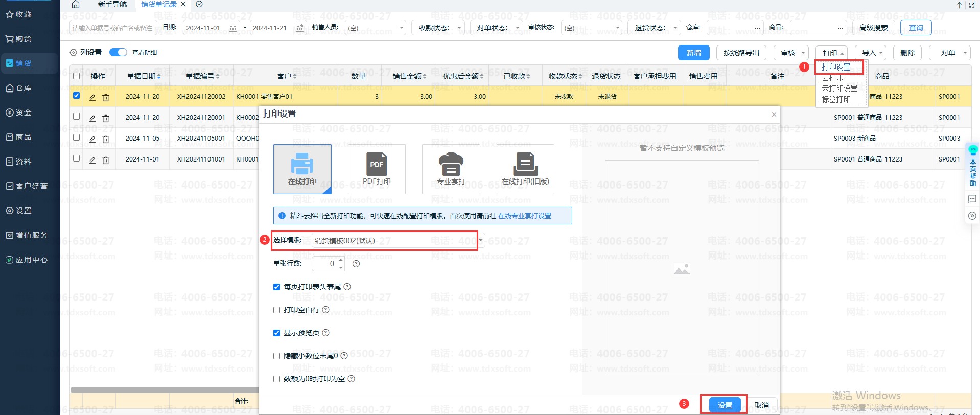The image size is (980, 415).
Task: Uncheck 每页打印表头表尾 checkbox
Action: pos(277,287)
